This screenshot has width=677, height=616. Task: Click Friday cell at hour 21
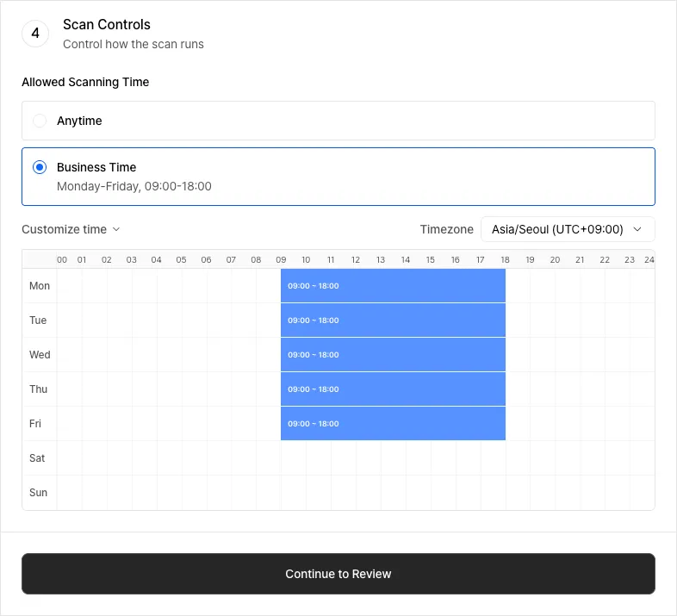pos(592,424)
